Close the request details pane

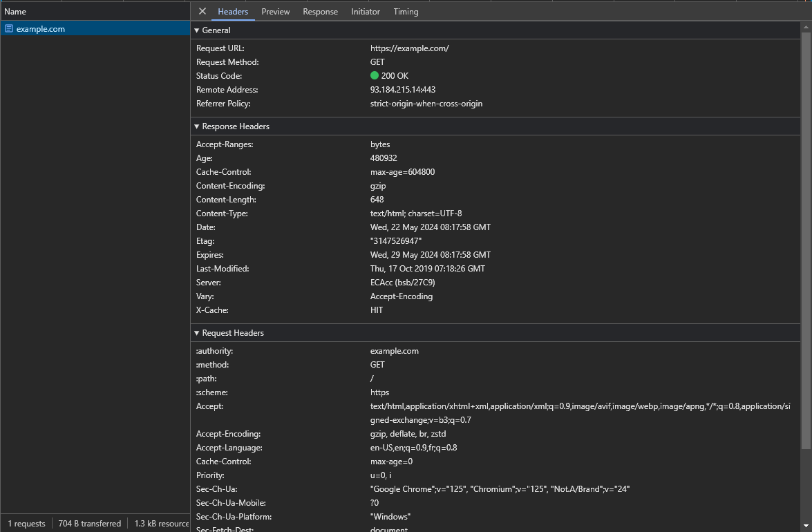pos(202,11)
